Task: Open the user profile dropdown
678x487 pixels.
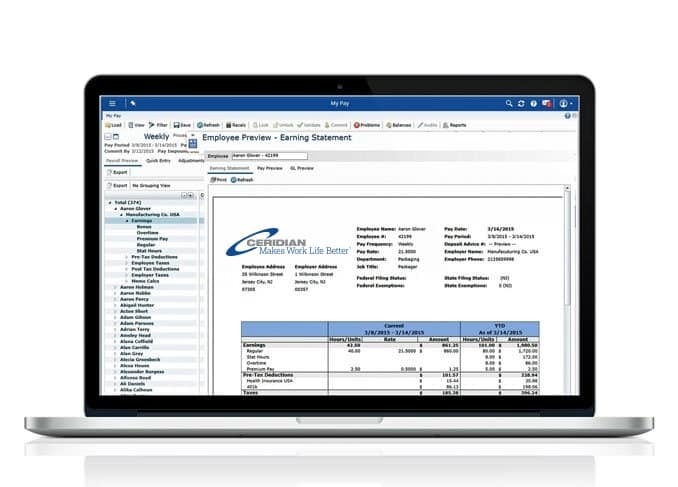Action: (566, 103)
